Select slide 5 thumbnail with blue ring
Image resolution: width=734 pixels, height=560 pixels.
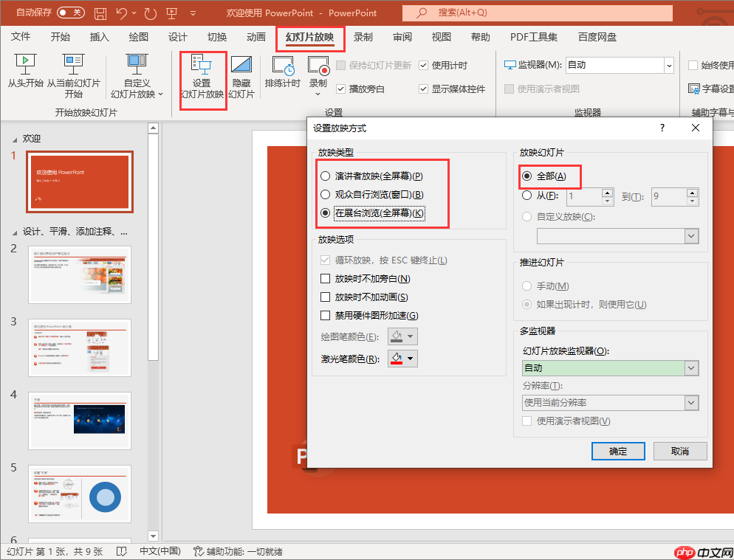coord(80,494)
